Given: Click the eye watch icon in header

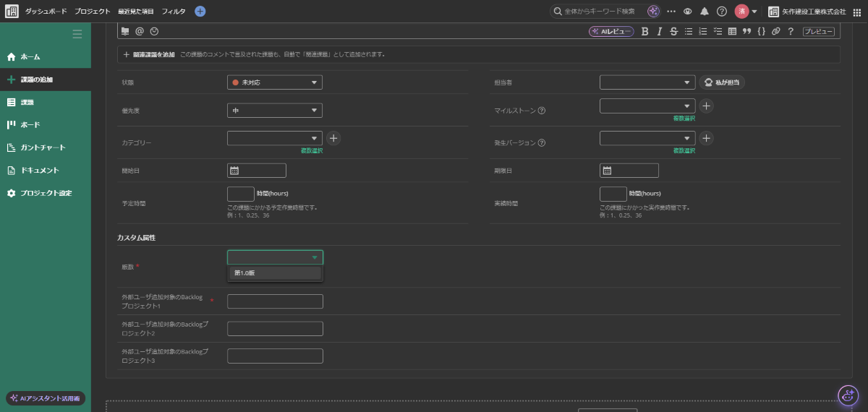Looking at the screenshot, I should pos(688,12).
